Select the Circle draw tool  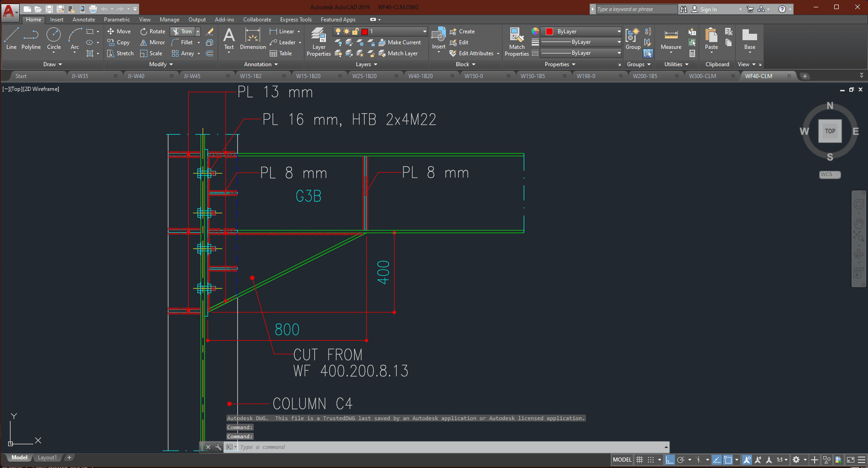[54, 39]
